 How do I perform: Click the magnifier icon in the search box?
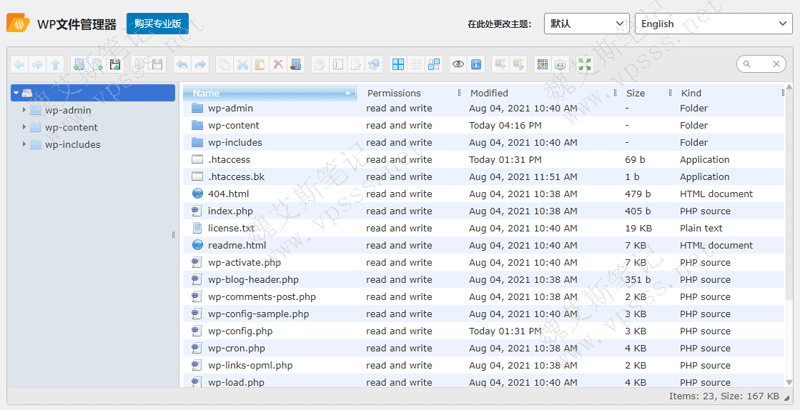pos(747,64)
